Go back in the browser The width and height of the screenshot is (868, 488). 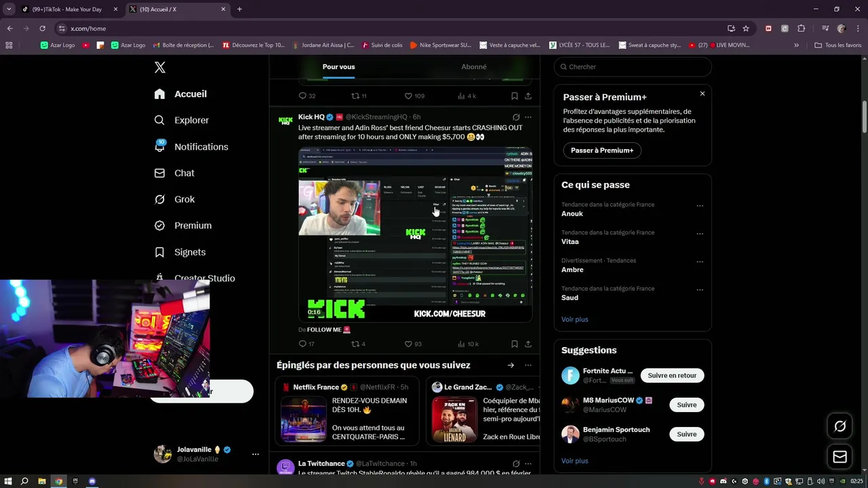[x=9, y=28]
